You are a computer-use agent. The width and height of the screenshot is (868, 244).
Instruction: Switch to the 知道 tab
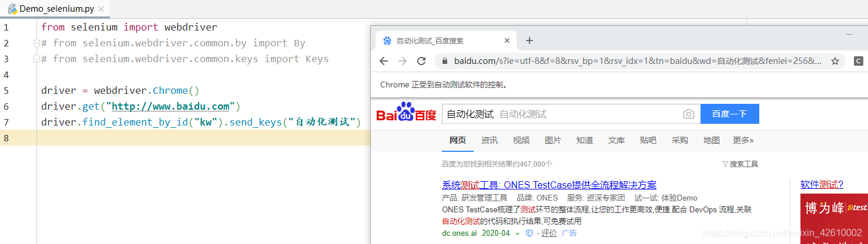pyautogui.click(x=585, y=140)
